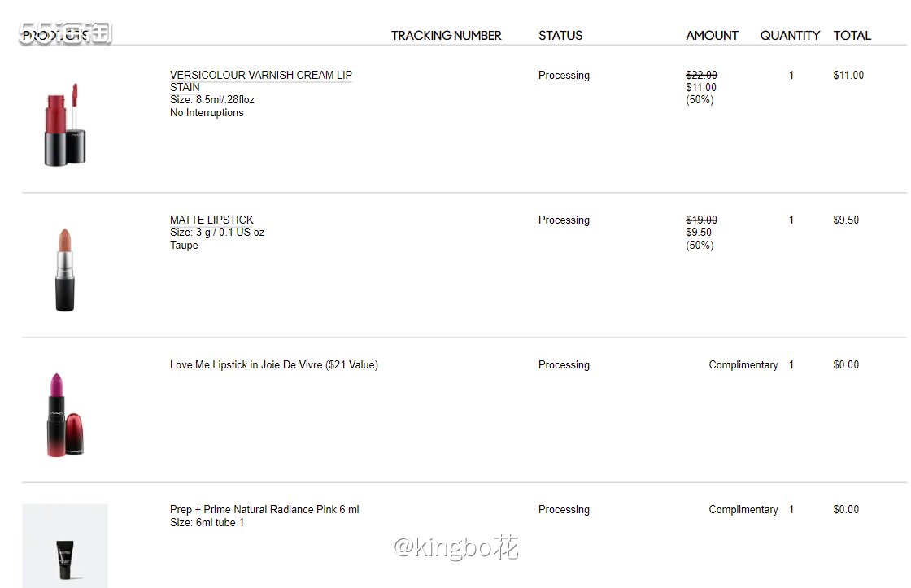Click the Total column header
The image size is (911, 588).
(x=852, y=36)
